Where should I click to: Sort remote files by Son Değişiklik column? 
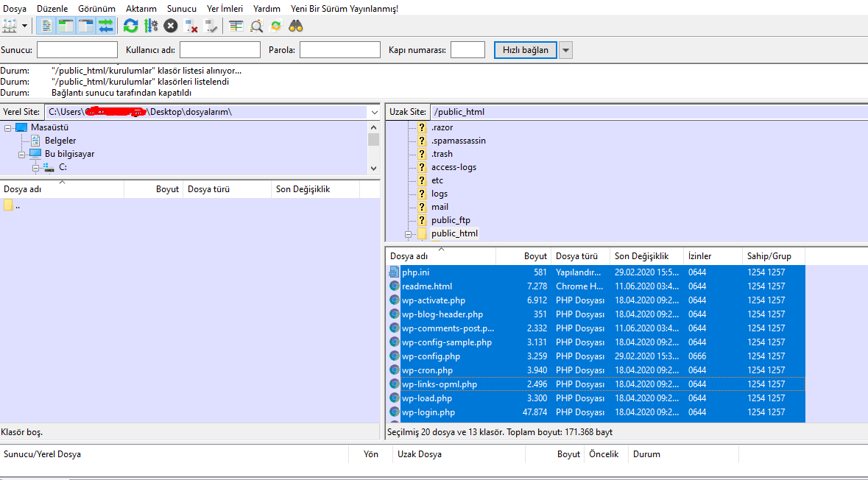pyautogui.click(x=646, y=255)
